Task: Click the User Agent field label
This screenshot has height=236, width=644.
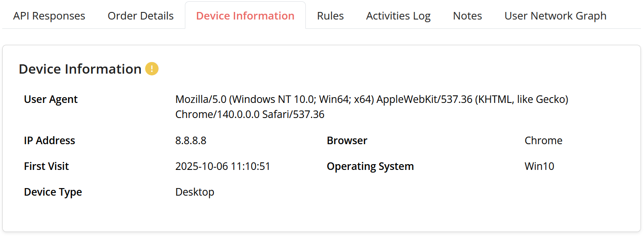Action: point(51,99)
